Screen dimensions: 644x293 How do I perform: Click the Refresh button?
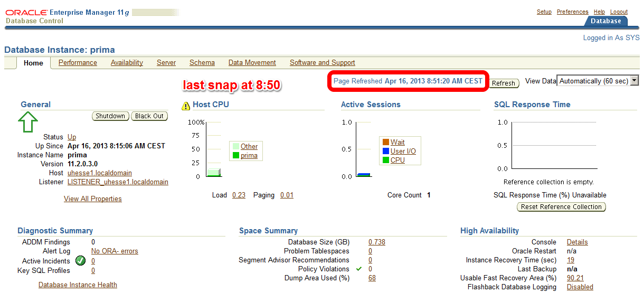coord(503,83)
